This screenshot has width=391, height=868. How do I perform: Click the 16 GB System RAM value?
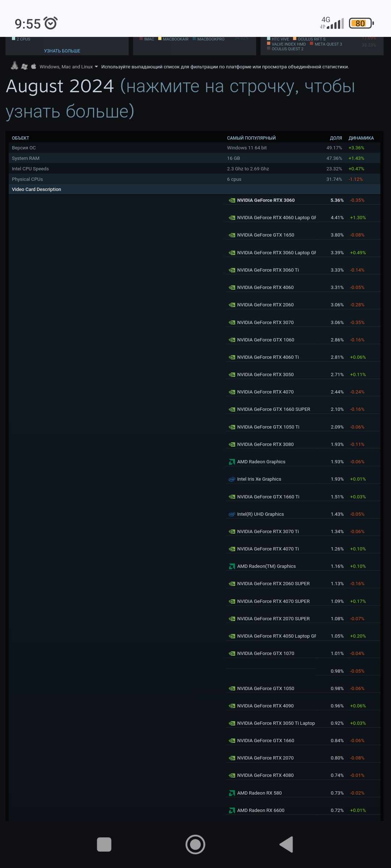tap(234, 158)
